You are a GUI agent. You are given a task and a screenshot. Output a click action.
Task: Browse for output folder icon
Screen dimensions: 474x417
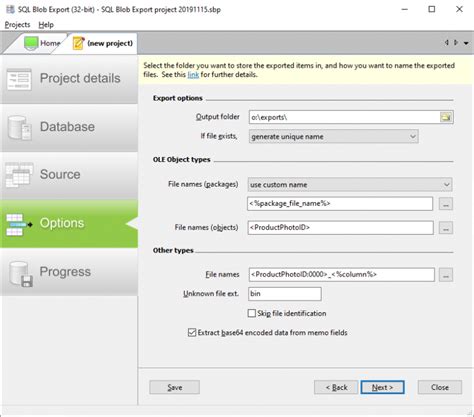pos(446,117)
